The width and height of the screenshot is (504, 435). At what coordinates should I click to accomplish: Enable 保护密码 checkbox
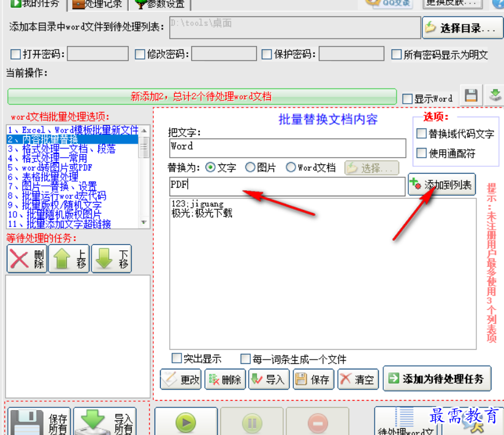(267, 54)
